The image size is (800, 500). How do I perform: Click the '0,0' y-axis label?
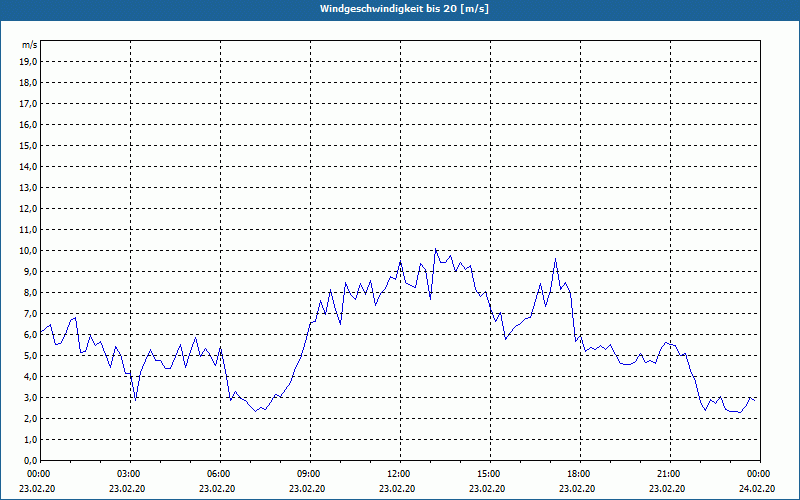[31, 460]
